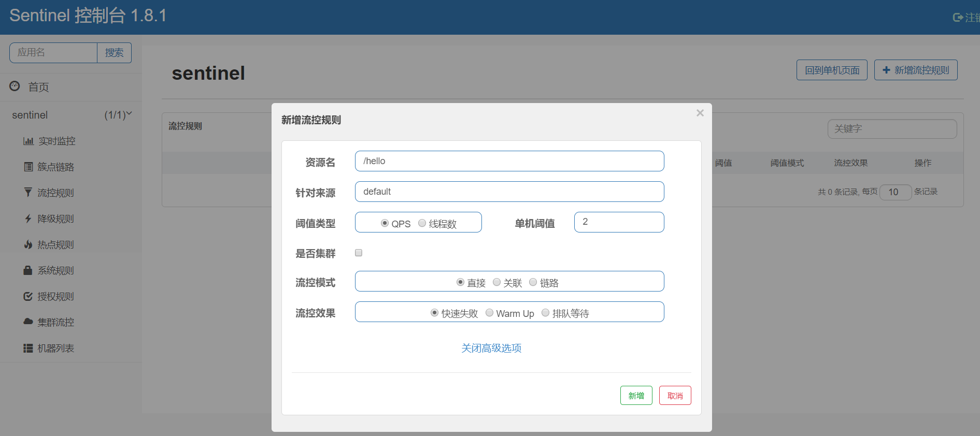Click the list icon for 簇点链路

point(29,167)
